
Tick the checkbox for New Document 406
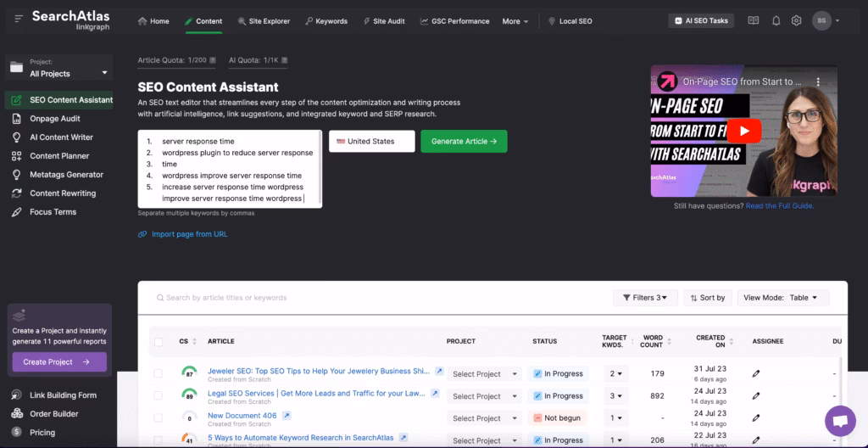click(159, 418)
